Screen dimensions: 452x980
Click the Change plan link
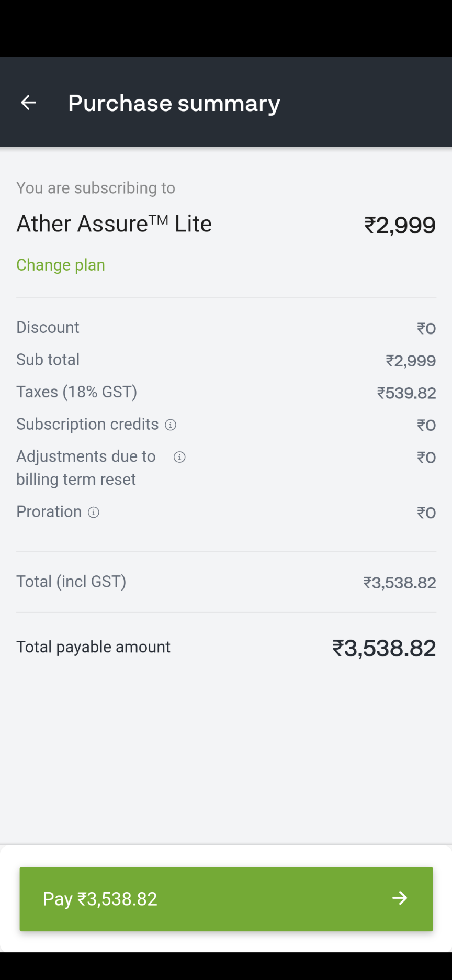61,265
